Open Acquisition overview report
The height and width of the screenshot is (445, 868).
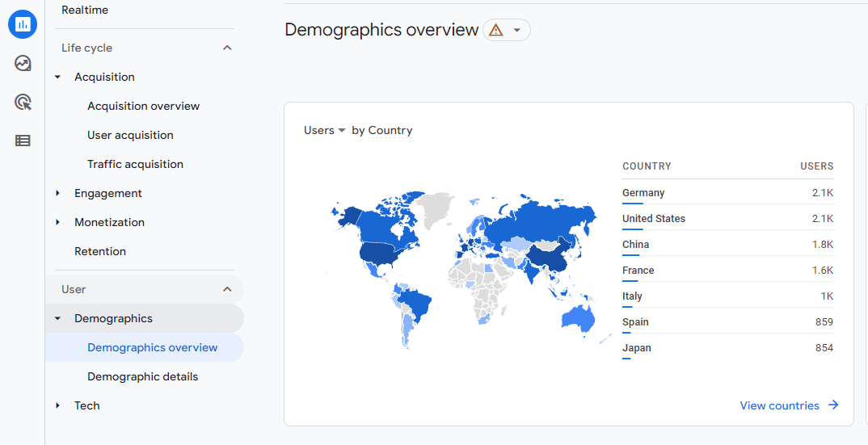pos(143,107)
